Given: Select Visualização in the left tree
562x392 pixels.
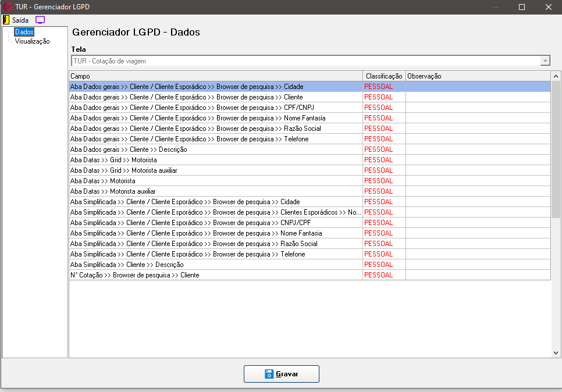Looking at the screenshot, I should [32, 41].
